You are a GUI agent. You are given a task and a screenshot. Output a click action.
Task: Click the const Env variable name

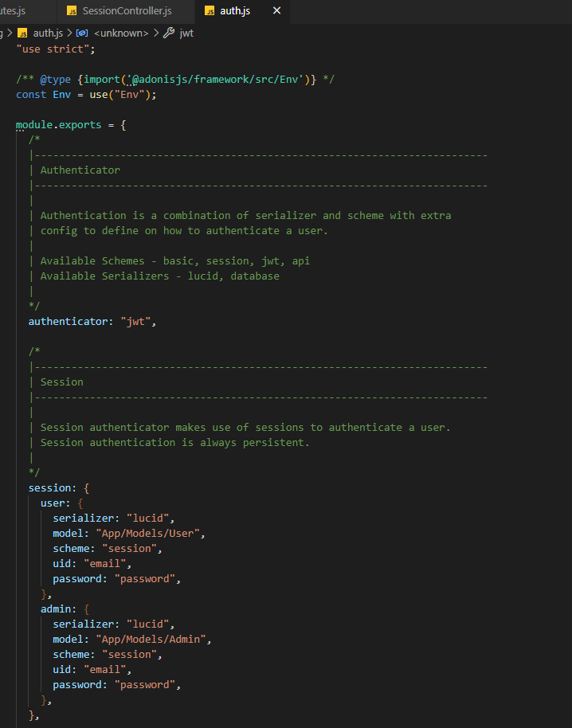[x=62, y=94]
